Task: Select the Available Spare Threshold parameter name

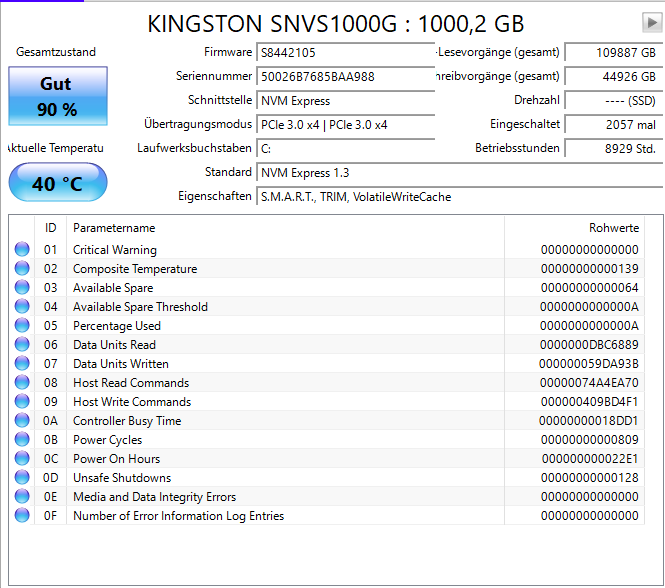Action: pyautogui.click(x=140, y=307)
